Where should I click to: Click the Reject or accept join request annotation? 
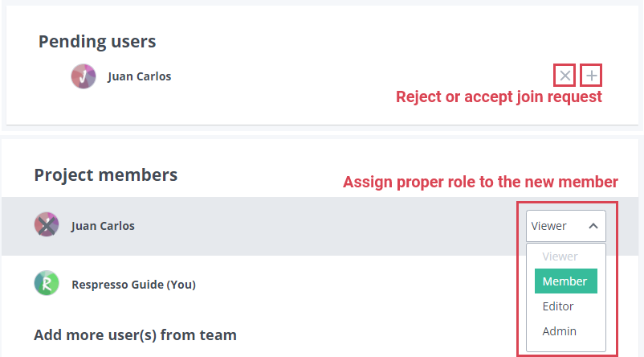pyautogui.click(x=499, y=97)
